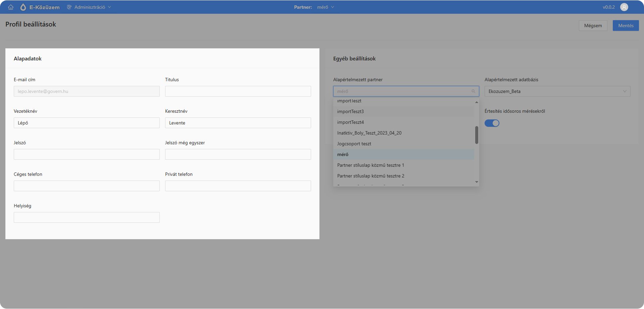
Task: Click the home icon in top bar
Action: (11, 7)
